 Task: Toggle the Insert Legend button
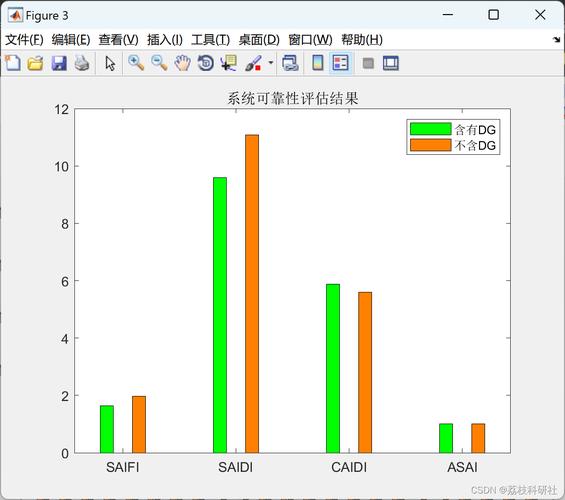pos(341,63)
